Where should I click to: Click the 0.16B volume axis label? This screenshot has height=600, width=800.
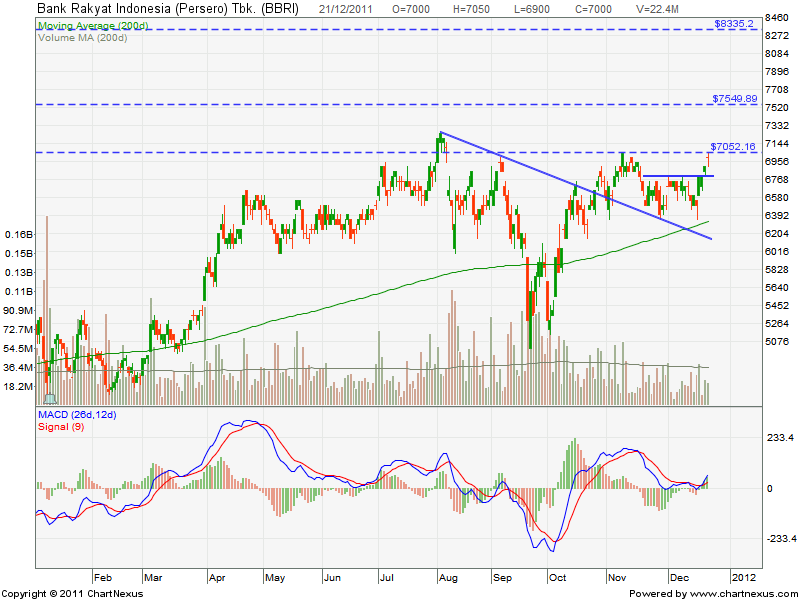[x=17, y=235]
